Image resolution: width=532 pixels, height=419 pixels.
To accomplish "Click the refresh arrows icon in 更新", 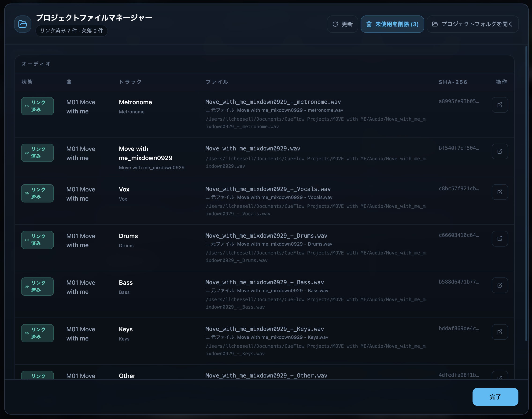I will (335, 24).
